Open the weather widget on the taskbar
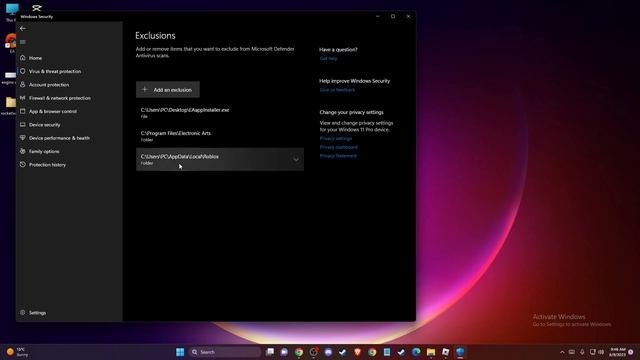This screenshot has width=640, height=360. (x=18, y=352)
